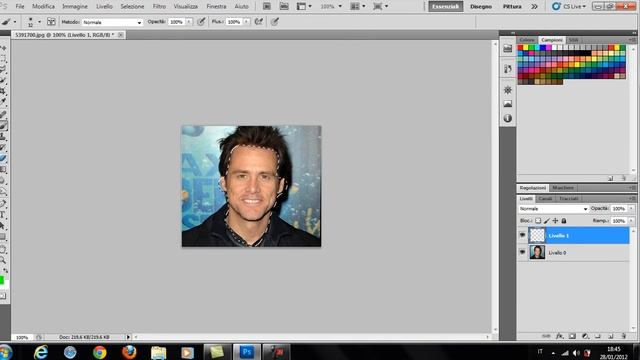Create a new group folder icon
640x360 pixels.
(598, 336)
